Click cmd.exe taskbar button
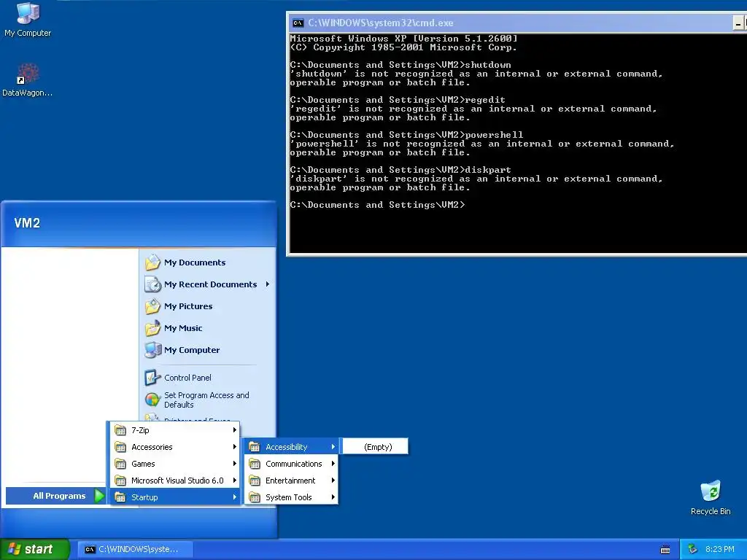Image resolution: width=747 pixels, height=560 pixels. click(x=135, y=549)
